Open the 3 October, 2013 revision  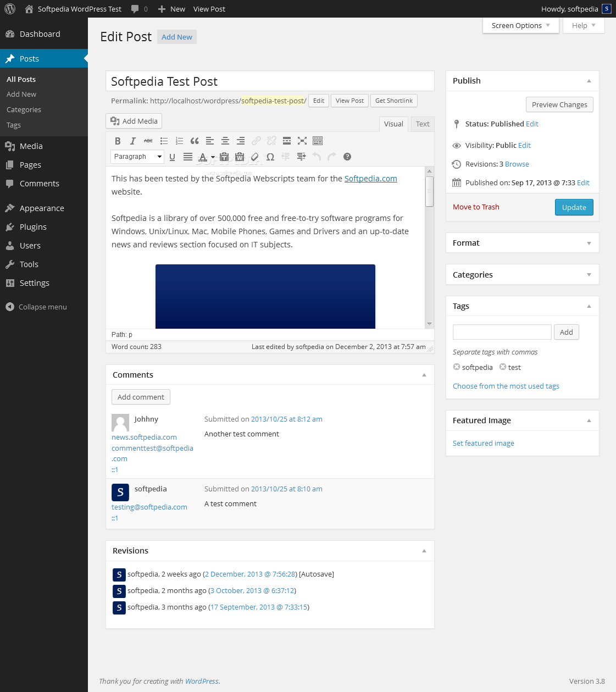click(x=253, y=591)
